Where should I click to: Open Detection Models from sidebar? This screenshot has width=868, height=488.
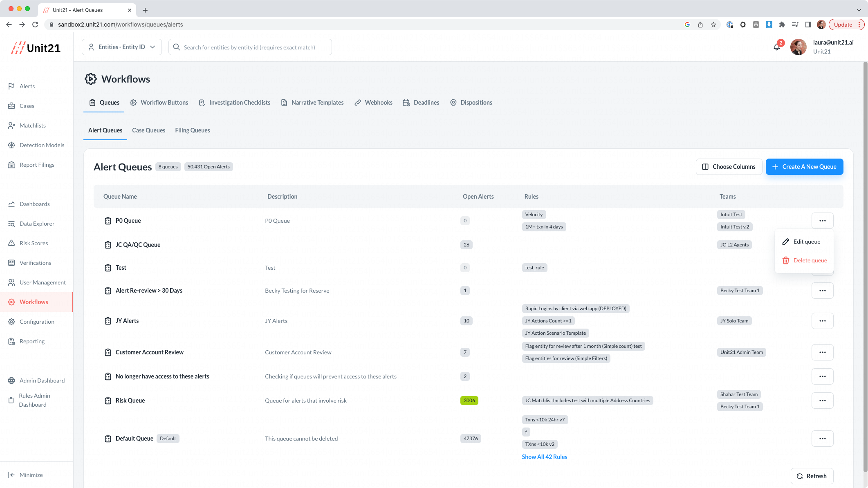pos(42,145)
